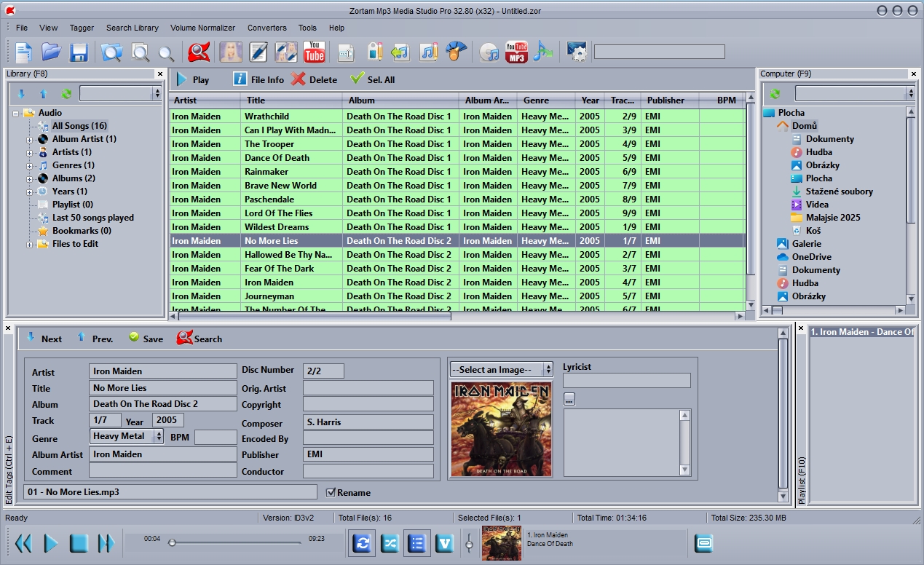Toggle the Rename checkbox
924x565 pixels.
tap(331, 492)
